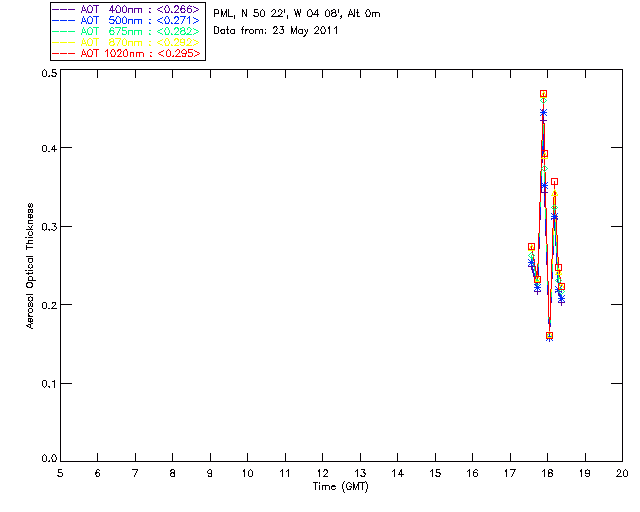Click the x-axis label 19
This screenshot has width=640, height=512.
pos(585,473)
